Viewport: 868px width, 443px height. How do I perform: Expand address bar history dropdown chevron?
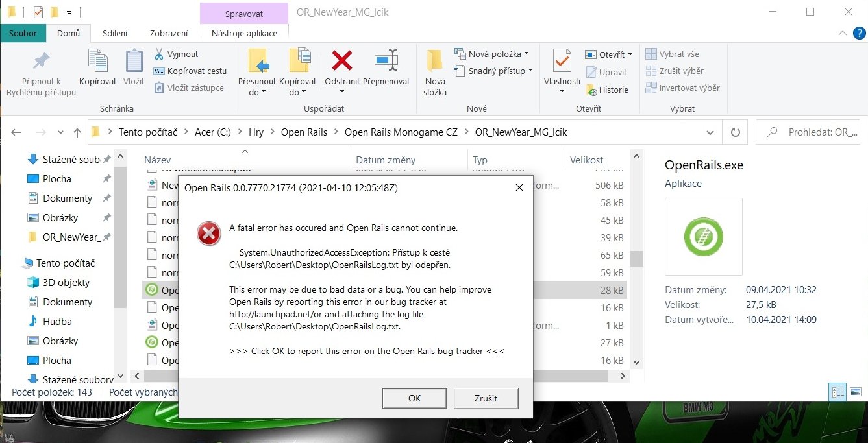click(710, 132)
